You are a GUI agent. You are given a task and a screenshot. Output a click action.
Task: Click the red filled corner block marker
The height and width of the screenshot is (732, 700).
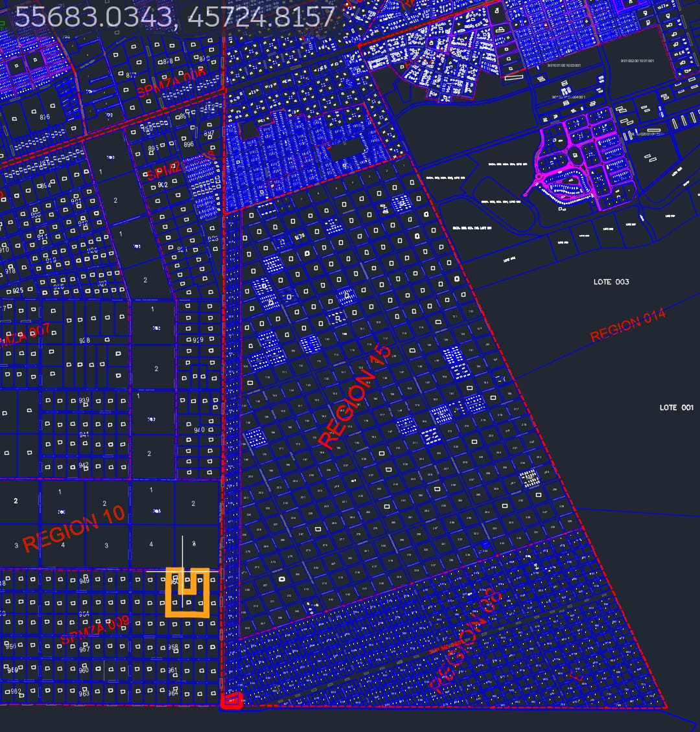232,700
